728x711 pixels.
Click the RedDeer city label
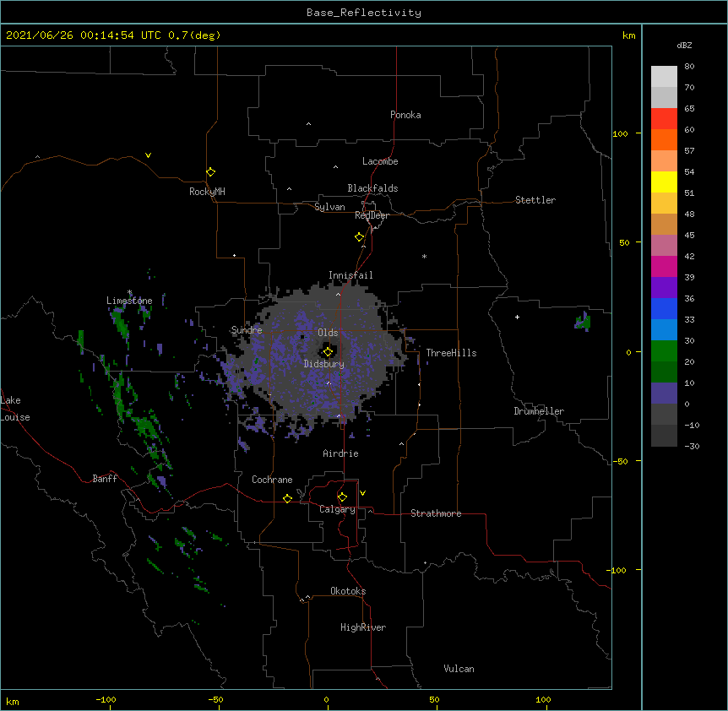[x=372, y=215]
